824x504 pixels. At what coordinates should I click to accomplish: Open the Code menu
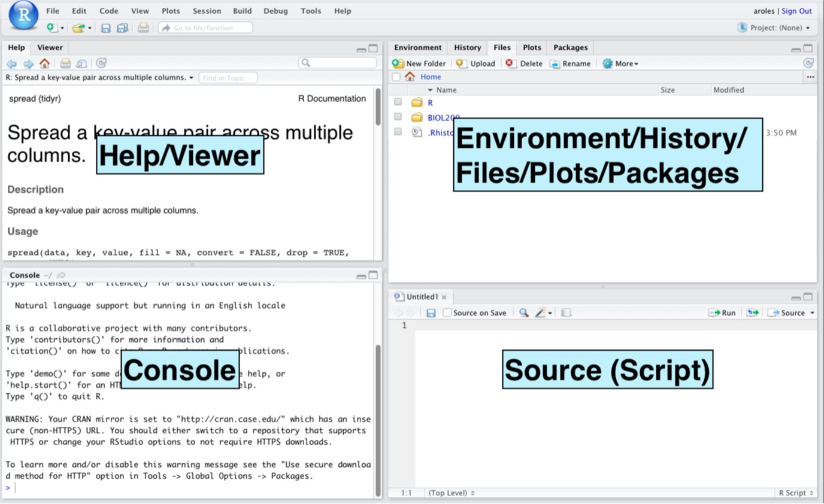click(108, 11)
